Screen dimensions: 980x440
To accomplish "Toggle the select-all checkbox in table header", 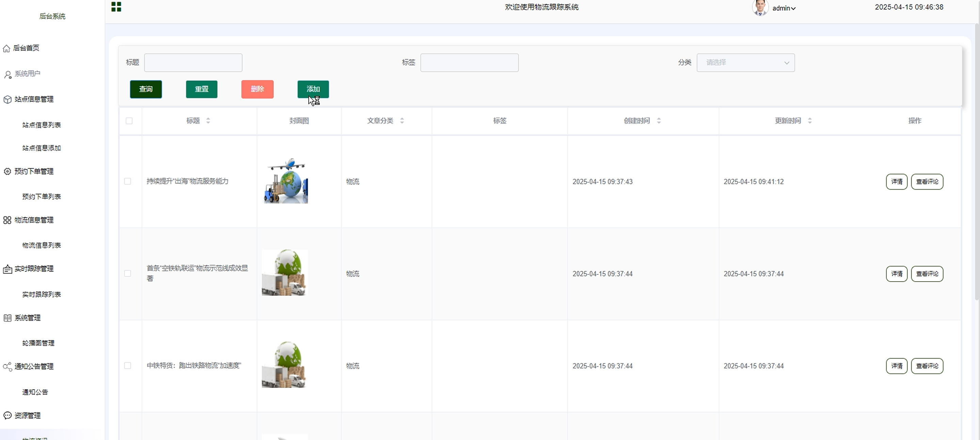I will click(x=129, y=121).
